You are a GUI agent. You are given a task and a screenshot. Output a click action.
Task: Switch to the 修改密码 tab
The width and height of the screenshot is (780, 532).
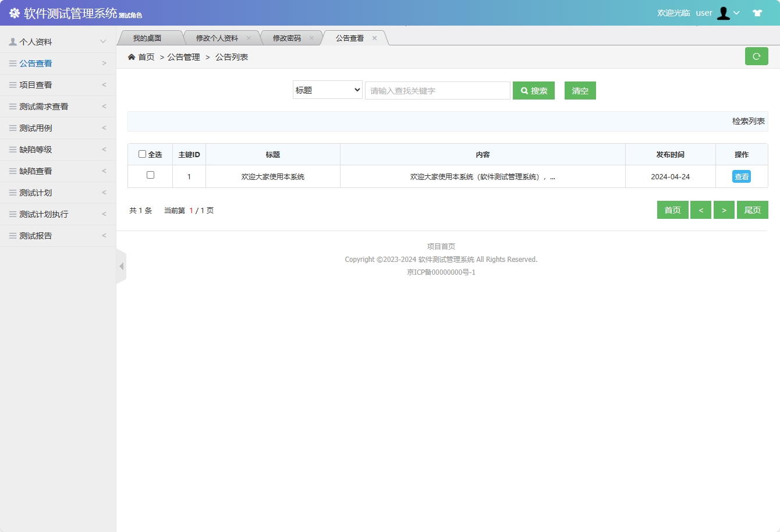tap(288, 37)
